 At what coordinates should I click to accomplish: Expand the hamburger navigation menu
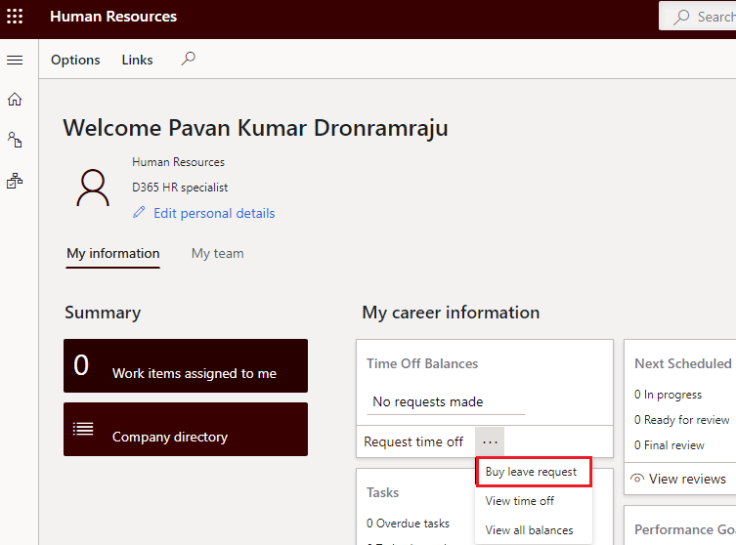pos(15,60)
